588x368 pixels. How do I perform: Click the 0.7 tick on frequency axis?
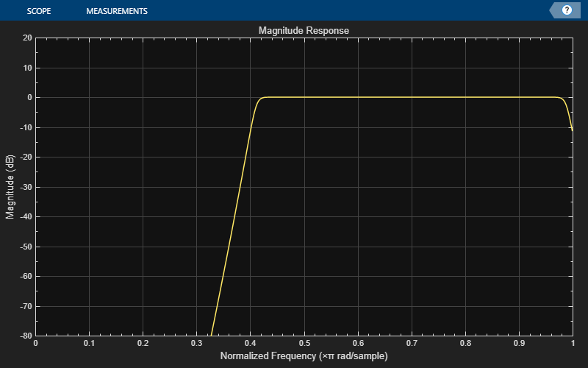pyautogui.click(x=412, y=344)
